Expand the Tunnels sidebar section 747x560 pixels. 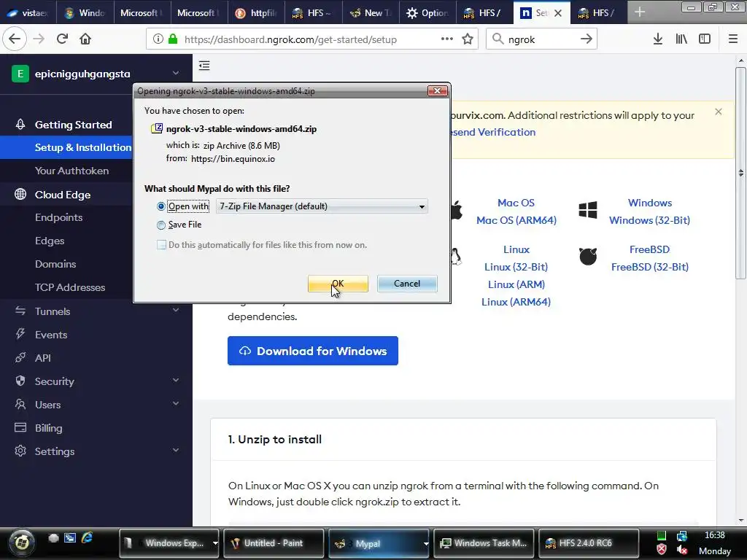(x=176, y=310)
